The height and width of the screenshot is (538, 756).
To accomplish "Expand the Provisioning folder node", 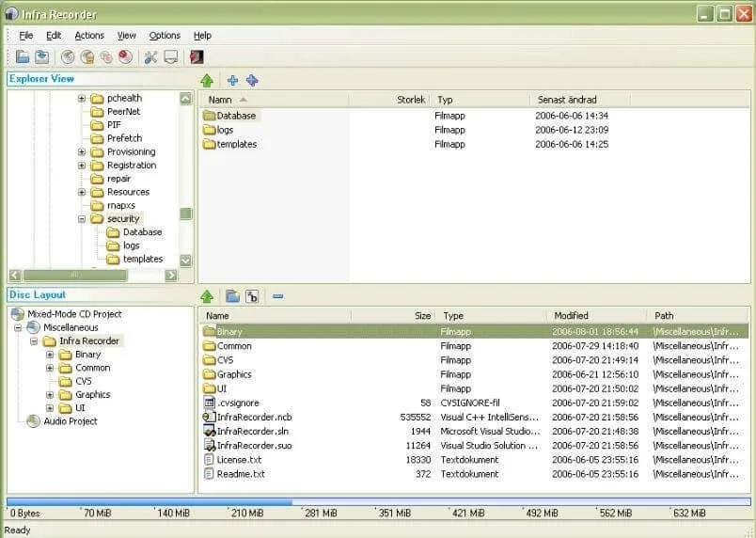I will 82,152.
